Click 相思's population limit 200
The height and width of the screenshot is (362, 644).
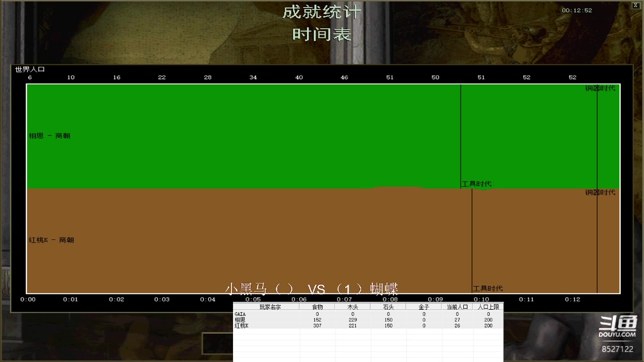click(x=488, y=320)
